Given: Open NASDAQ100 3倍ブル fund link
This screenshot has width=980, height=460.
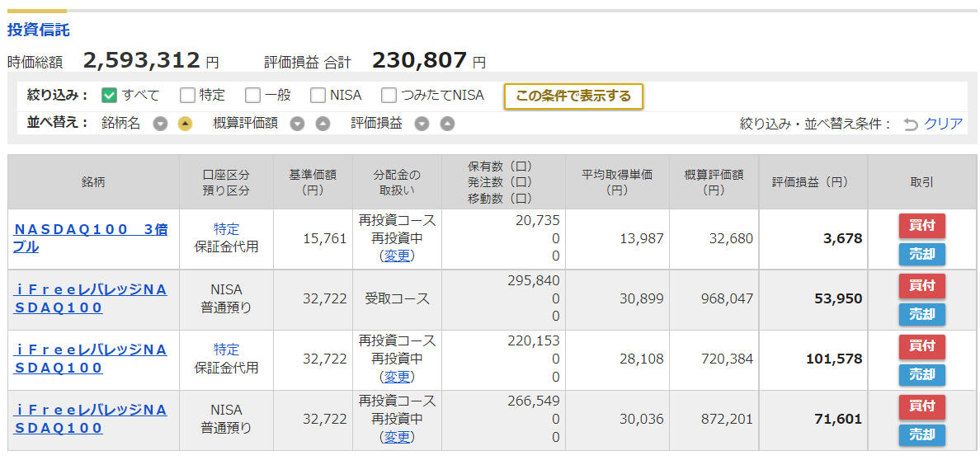Looking at the screenshot, I should [90, 238].
